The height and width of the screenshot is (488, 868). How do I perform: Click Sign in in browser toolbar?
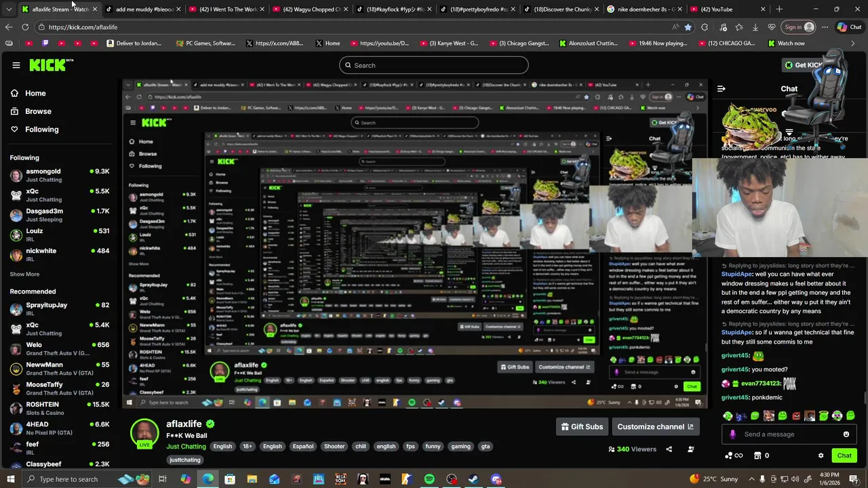(799, 27)
